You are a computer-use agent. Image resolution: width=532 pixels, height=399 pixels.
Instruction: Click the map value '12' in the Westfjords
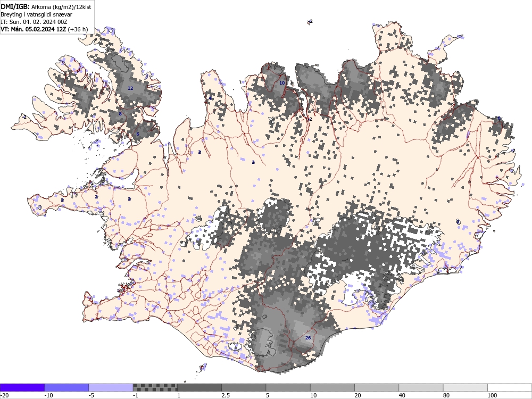(x=130, y=88)
